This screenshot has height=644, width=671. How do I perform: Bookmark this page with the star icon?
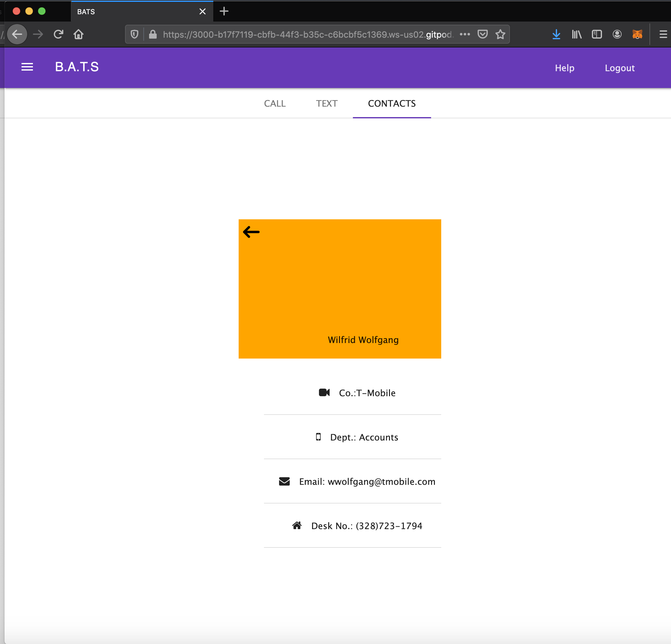(500, 34)
